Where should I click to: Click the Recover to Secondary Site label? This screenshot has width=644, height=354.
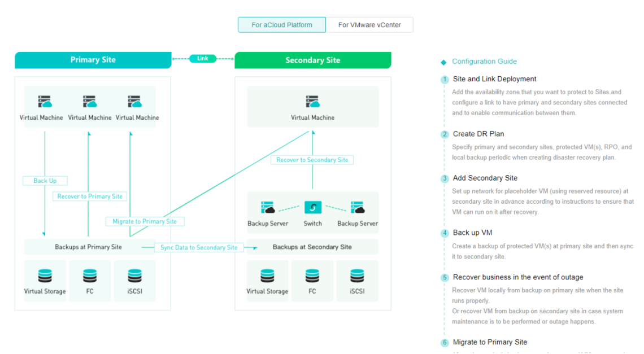click(x=312, y=160)
